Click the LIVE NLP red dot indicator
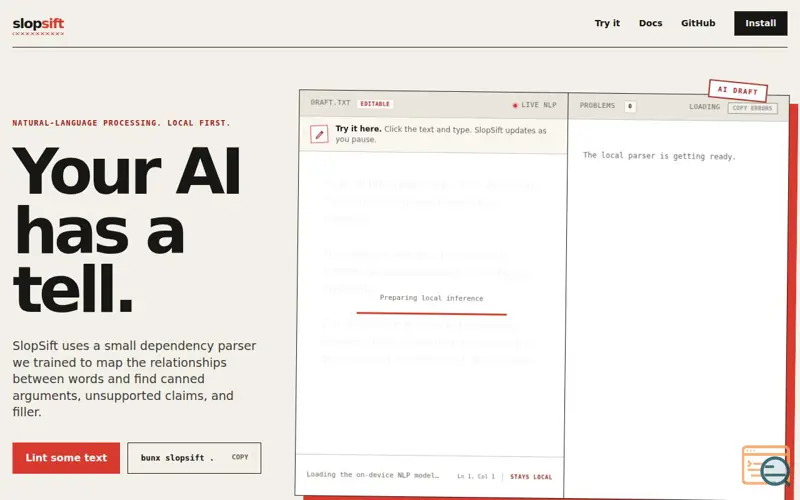Viewport: 800px width, 500px height. point(515,105)
